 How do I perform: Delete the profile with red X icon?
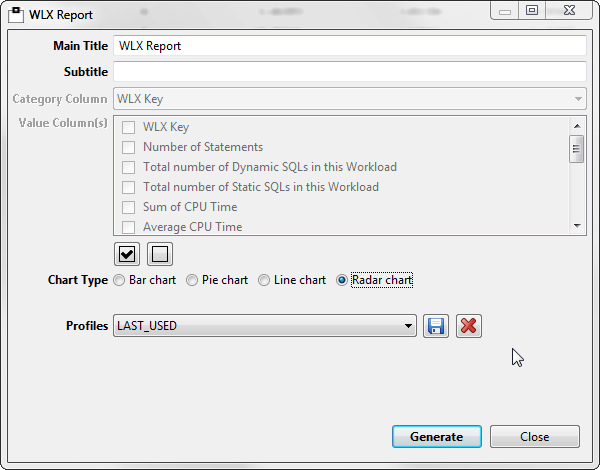[468, 326]
